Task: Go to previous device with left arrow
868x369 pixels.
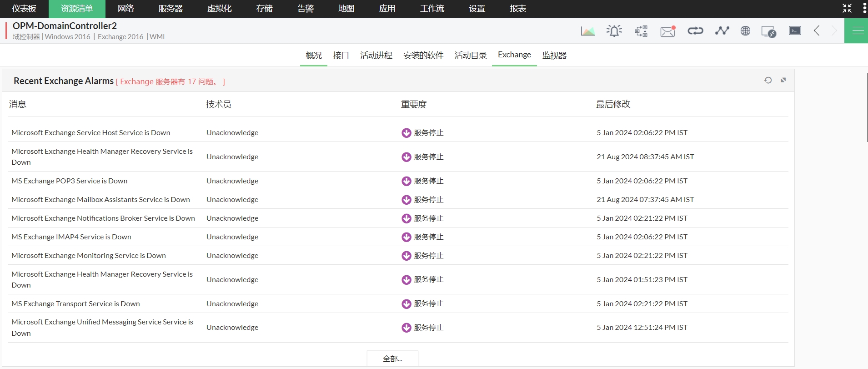Action: 817,30
